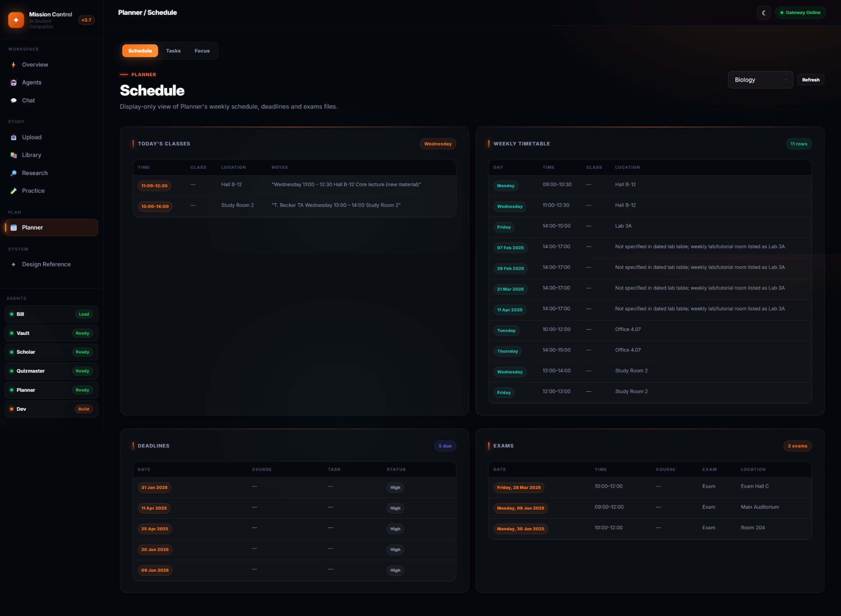Click the Library books icon
The width and height of the screenshot is (841, 616).
click(14, 155)
